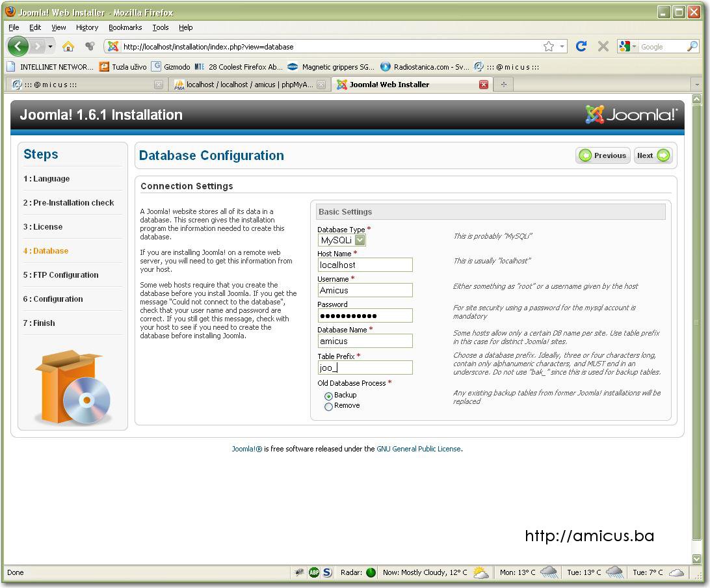Open a new tab with the plus button
Viewport: 710px width, 588px height.
pos(503,85)
